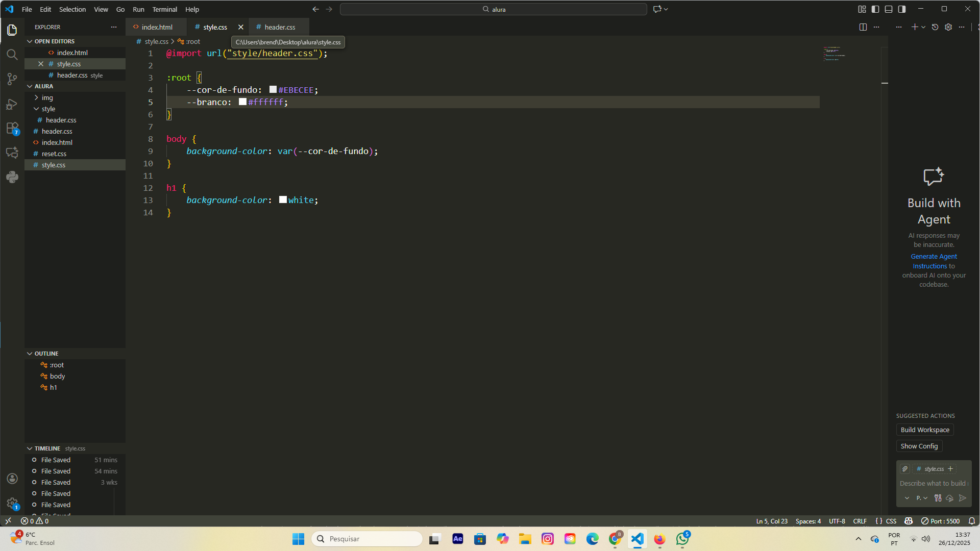Open the Search view in activity bar

[12, 54]
